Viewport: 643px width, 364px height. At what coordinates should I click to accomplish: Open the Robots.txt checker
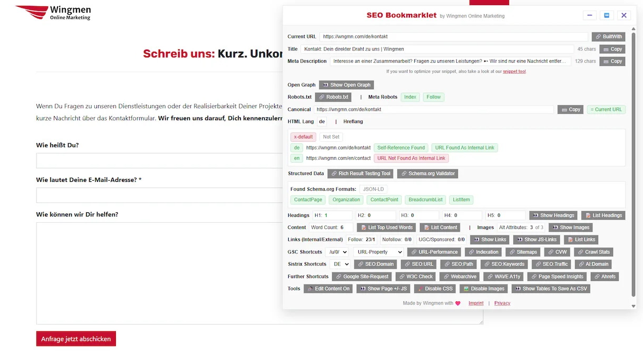tap(333, 97)
